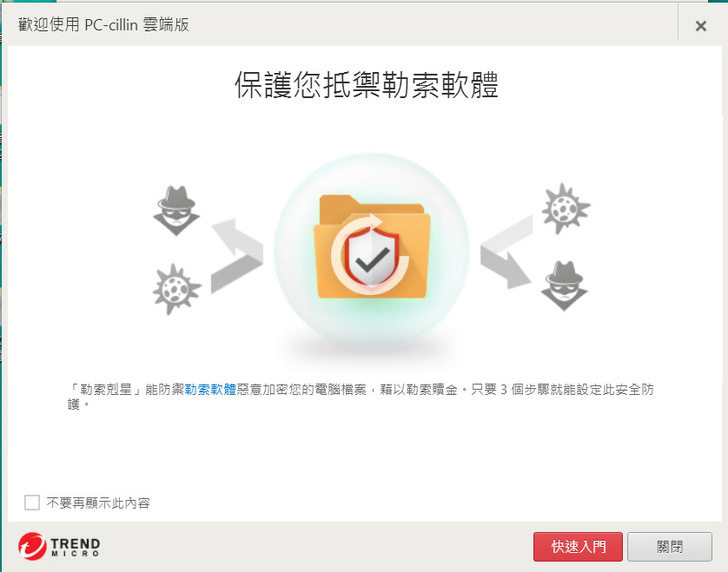This screenshot has width=728, height=572.
Task: Click the top-left hacker with hat icon
Action: click(x=176, y=211)
